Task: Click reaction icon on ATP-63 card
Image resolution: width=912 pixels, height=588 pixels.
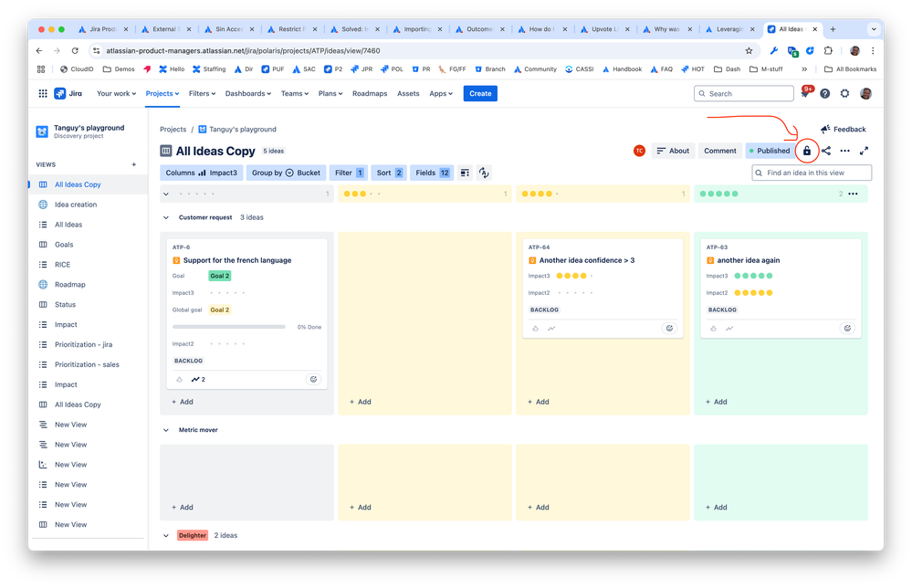Action: [x=847, y=328]
